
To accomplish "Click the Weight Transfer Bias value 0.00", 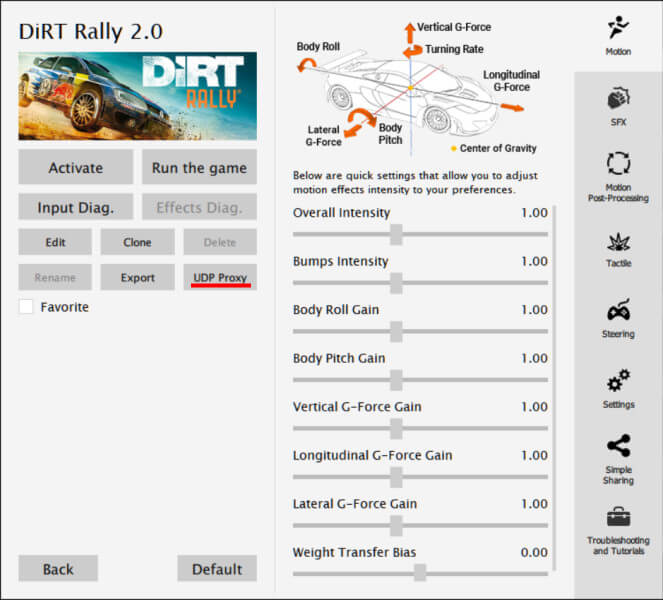I will [534, 552].
